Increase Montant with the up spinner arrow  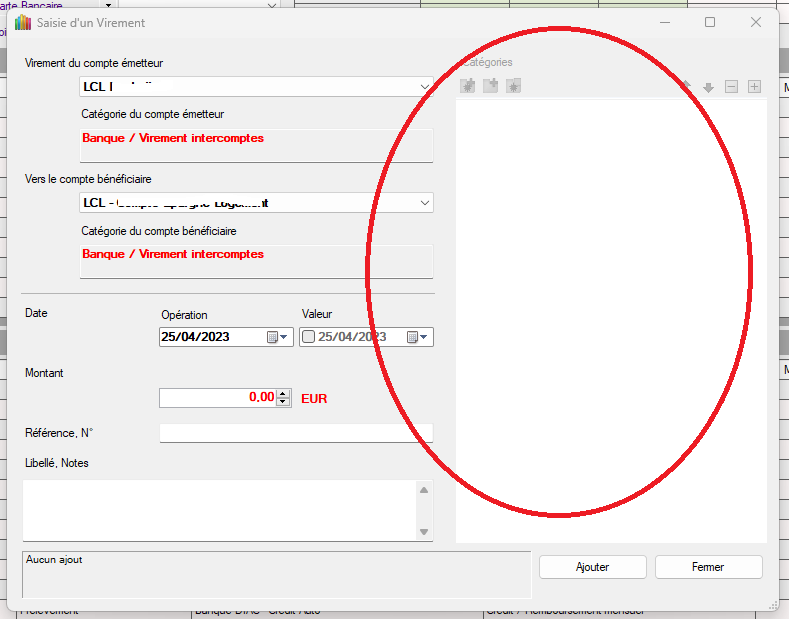pos(284,393)
